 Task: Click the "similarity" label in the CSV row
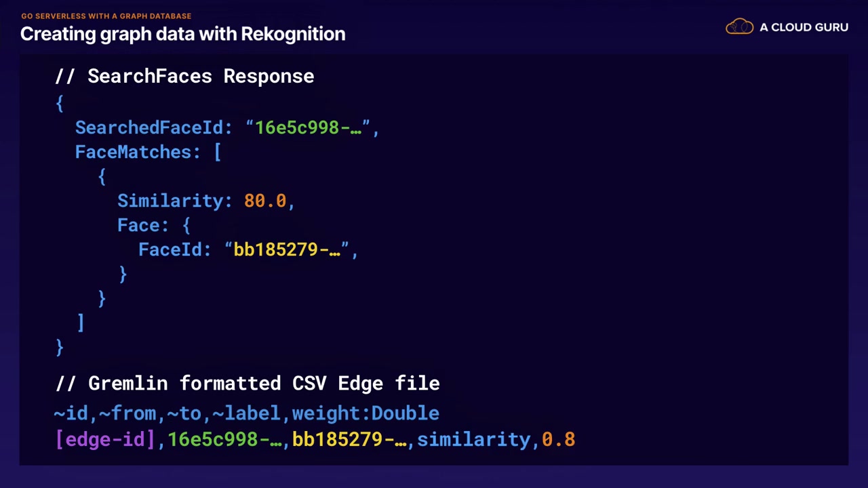click(473, 439)
